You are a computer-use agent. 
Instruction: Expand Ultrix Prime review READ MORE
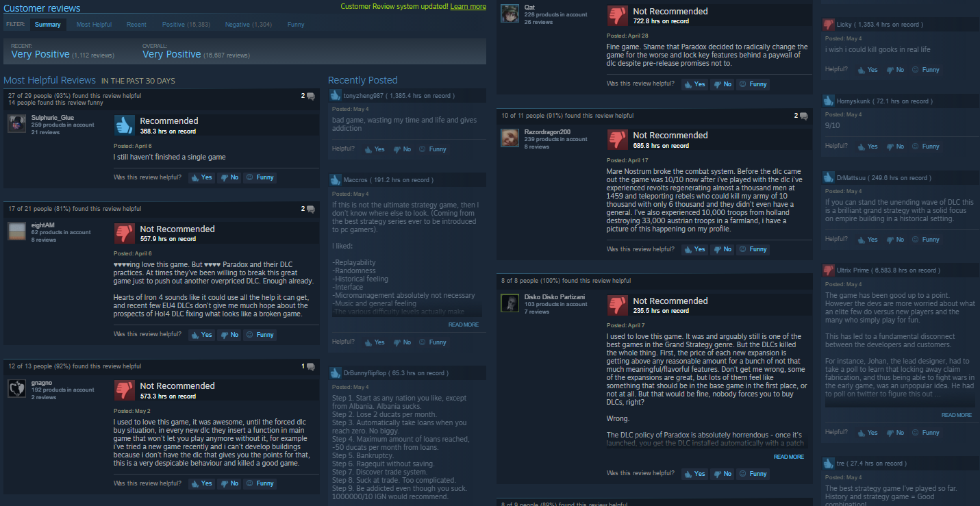click(x=957, y=415)
